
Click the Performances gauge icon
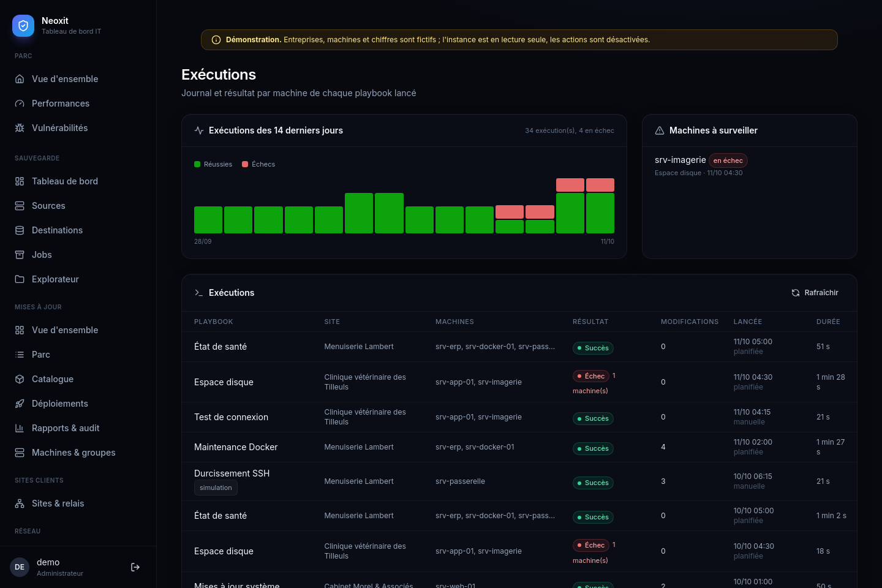[20, 104]
